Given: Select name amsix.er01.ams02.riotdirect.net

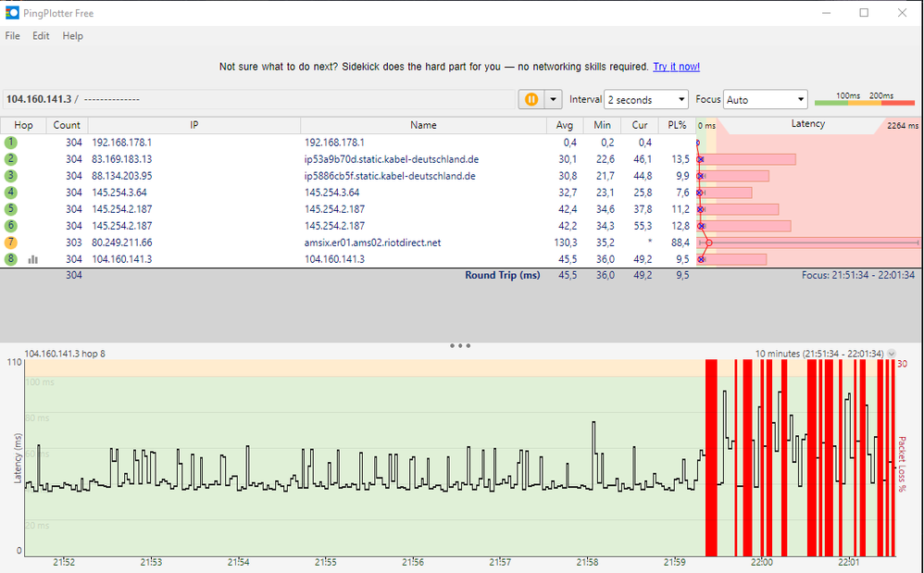Looking at the screenshot, I should click(372, 243).
